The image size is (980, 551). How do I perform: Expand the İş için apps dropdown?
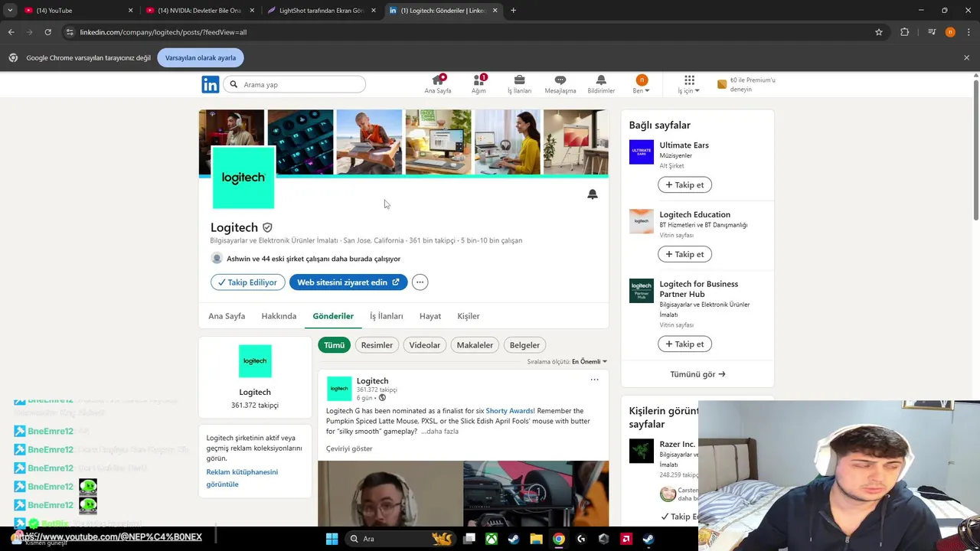689,84
